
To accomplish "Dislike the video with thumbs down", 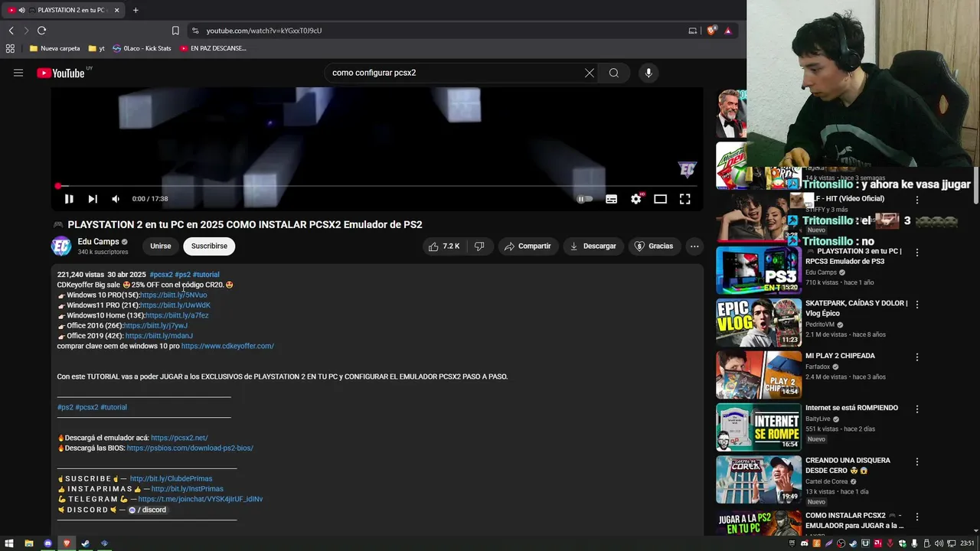I will (479, 246).
